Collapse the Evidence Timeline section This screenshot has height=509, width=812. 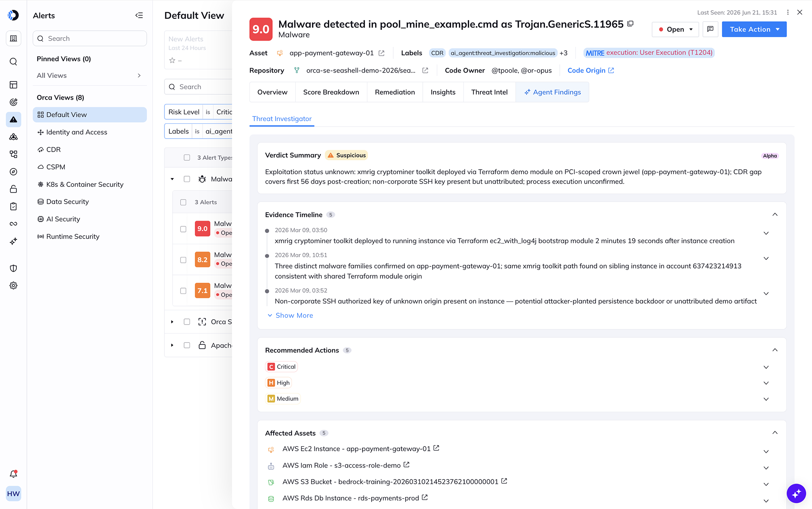coord(775,214)
